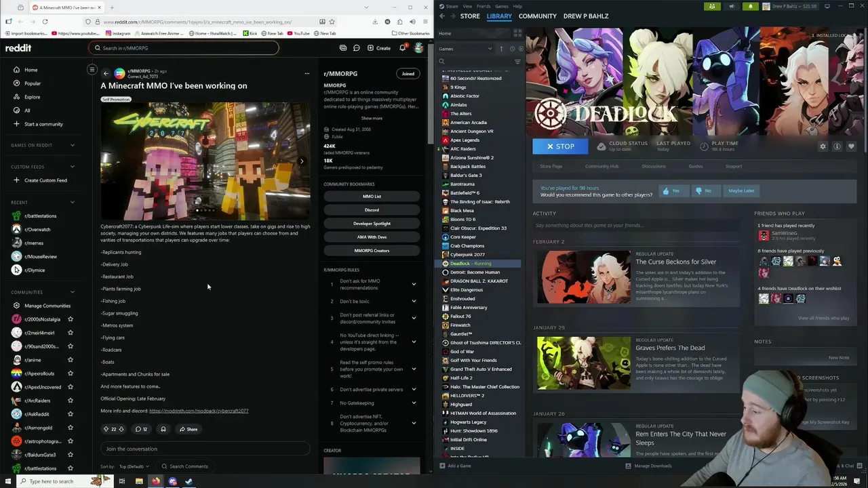This screenshot has height=488, width=868.
Task: Click Reddit Create post button
Action: pyautogui.click(x=379, y=48)
